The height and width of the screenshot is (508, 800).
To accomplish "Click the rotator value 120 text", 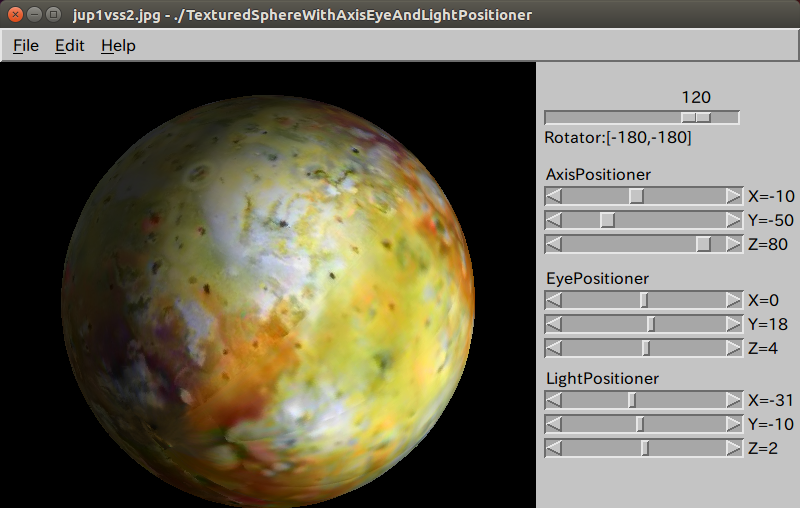I will (x=696, y=97).
